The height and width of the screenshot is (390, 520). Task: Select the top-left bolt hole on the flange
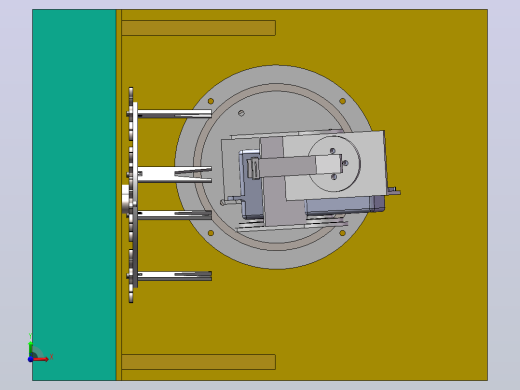pyautogui.click(x=211, y=101)
